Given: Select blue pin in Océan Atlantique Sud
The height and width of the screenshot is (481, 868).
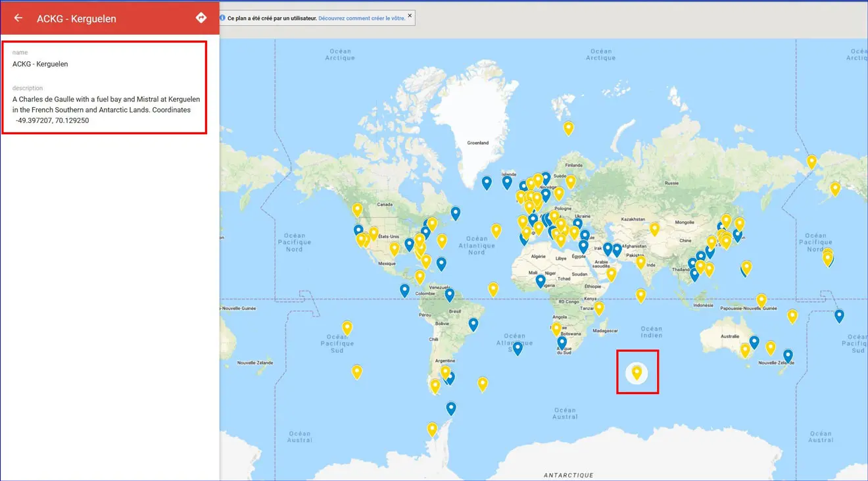Looking at the screenshot, I should 518,348.
